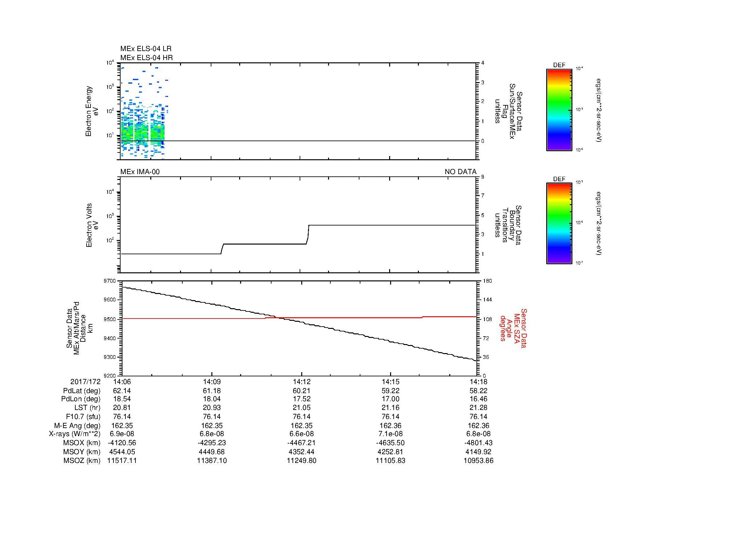Image resolution: width=756 pixels, height=534 pixels.
Task: Click the X-rays value 7.1e-08
Action: tap(390, 434)
